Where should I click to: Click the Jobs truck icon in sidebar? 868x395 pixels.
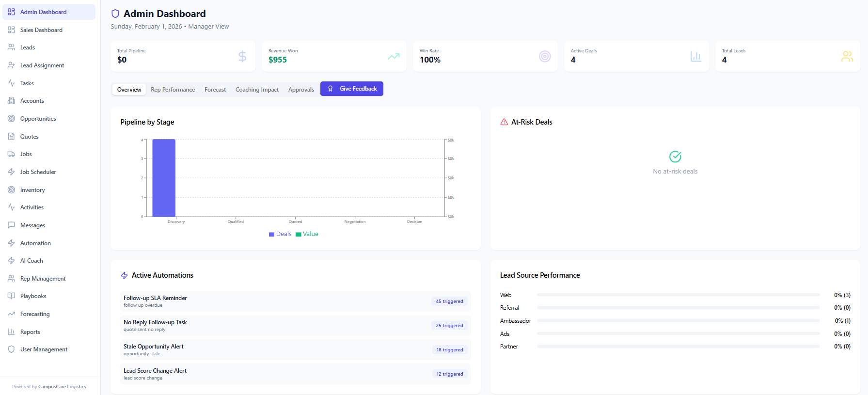[x=11, y=154]
